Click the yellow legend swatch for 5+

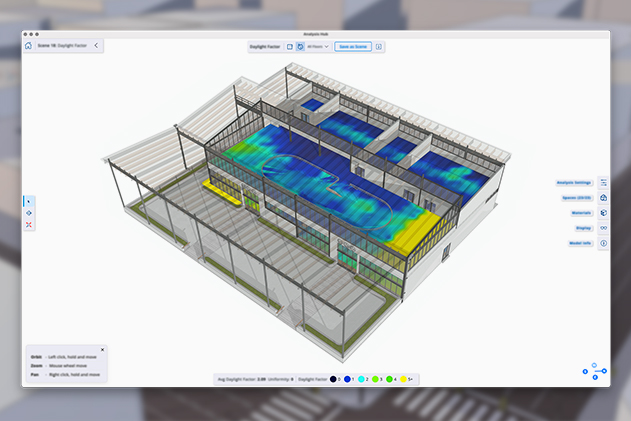pyautogui.click(x=403, y=379)
